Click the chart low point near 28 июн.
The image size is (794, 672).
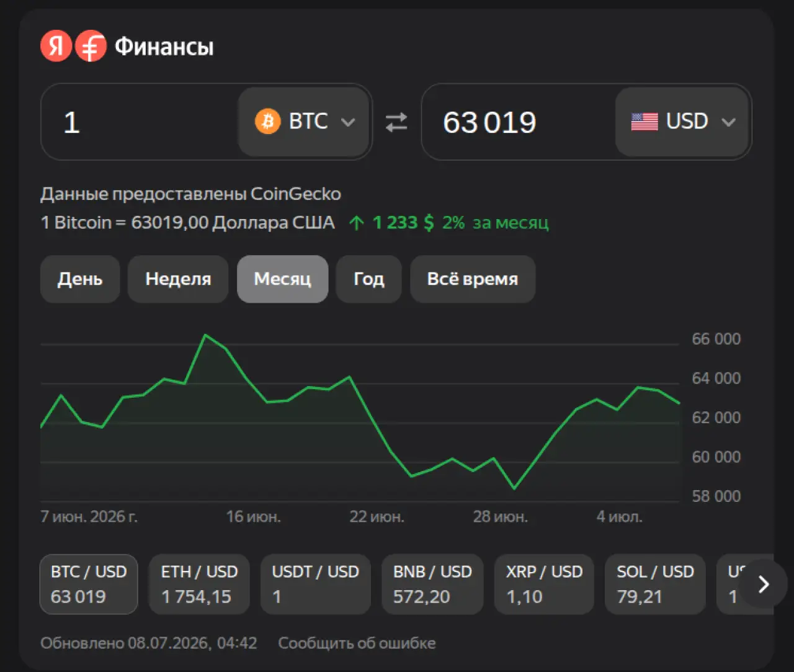[514, 488]
